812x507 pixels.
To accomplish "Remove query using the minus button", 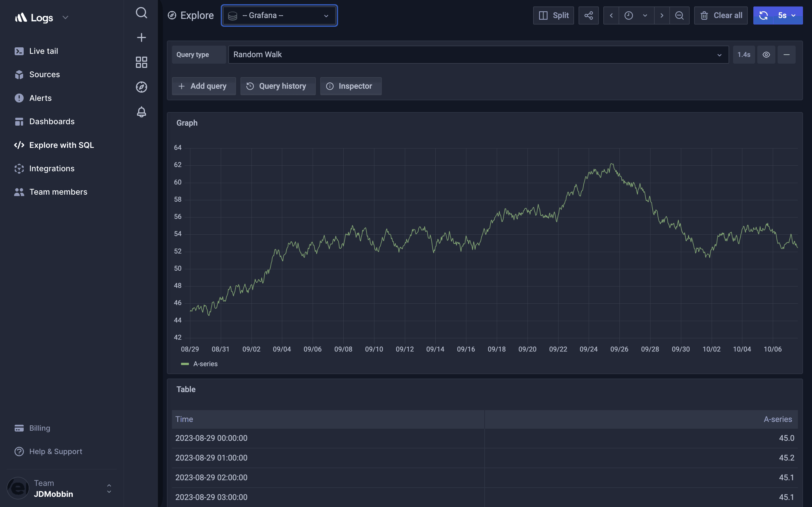I will pyautogui.click(x=787, y=55).
